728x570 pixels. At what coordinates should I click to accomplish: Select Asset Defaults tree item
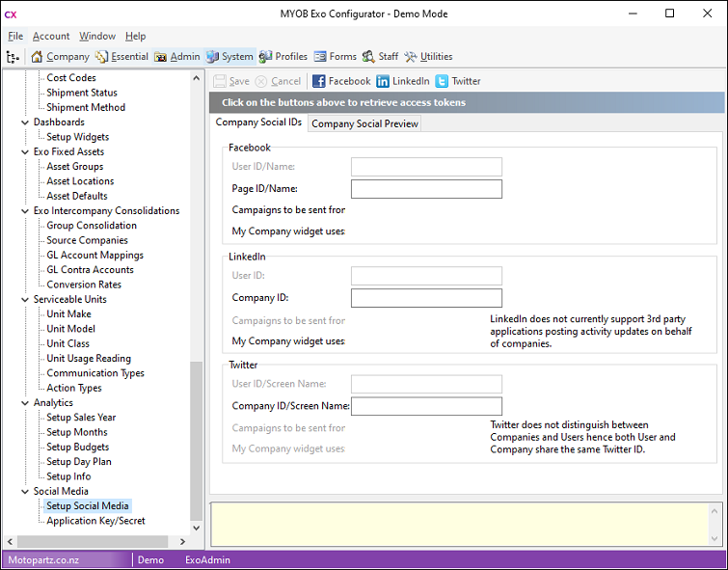click(76, 196)
